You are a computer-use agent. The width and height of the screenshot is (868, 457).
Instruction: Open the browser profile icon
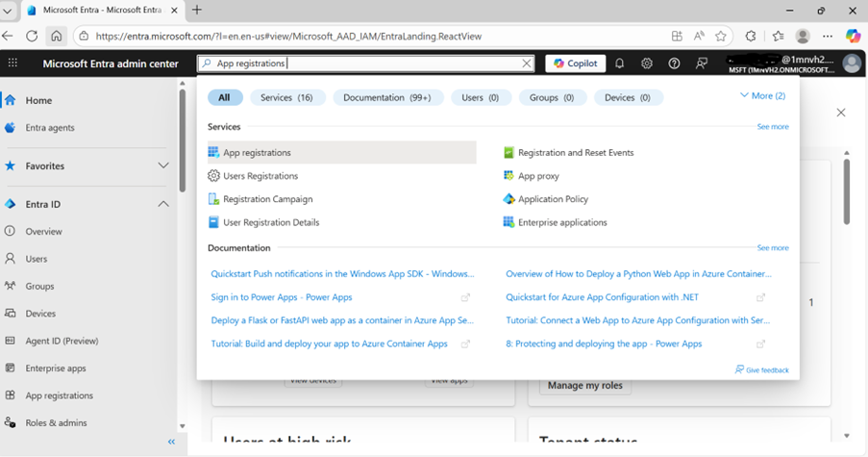coord(803,36)
